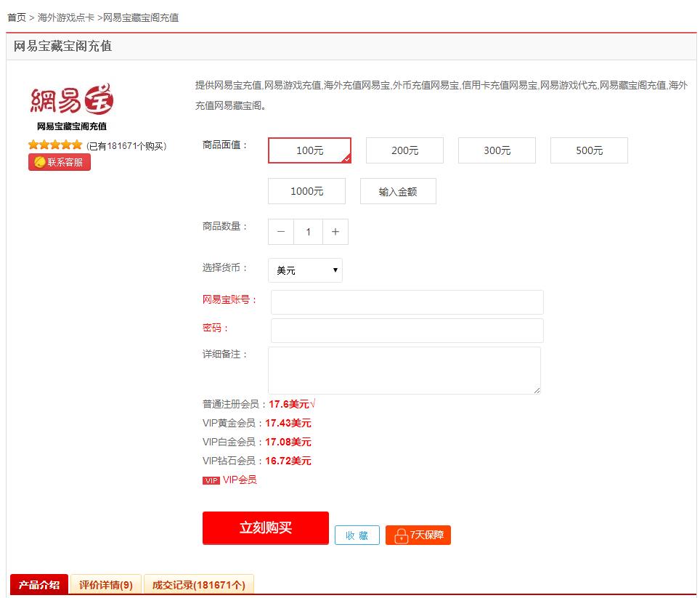Click the red VIP会员 badge icon
The image size is (700, 598).
tap(211, 480)
